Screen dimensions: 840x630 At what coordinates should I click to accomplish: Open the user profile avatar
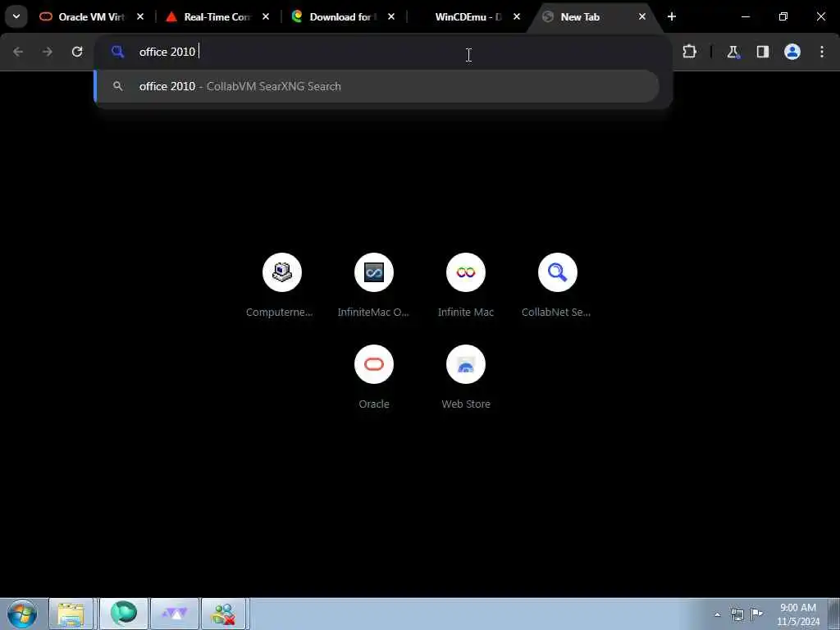792,52
